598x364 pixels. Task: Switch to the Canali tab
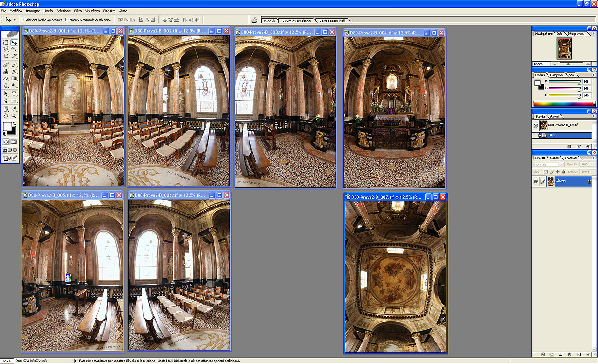click(x=554, y=158)
